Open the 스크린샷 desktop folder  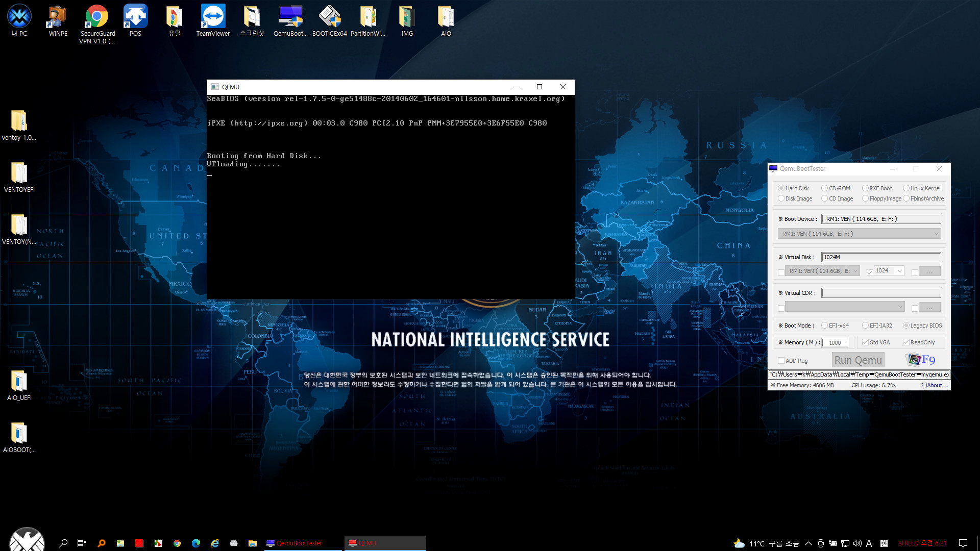coord(252,20)
